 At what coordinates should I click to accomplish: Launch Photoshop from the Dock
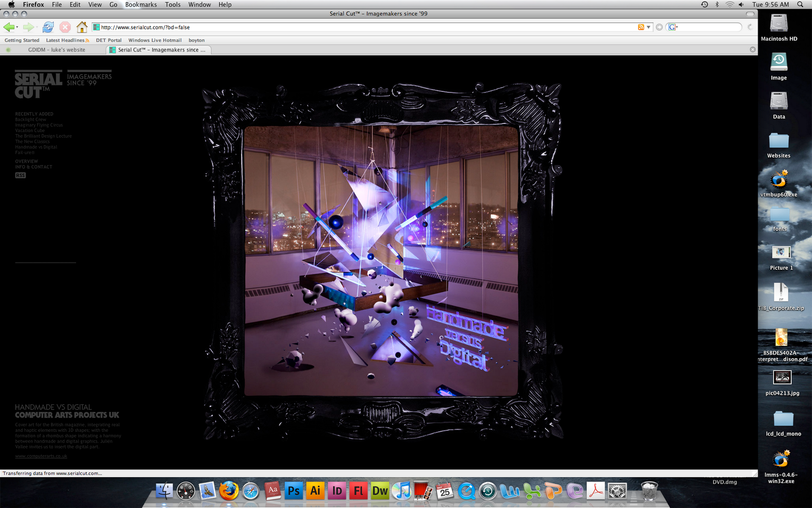pyautogui.click(x=293, y=491)
